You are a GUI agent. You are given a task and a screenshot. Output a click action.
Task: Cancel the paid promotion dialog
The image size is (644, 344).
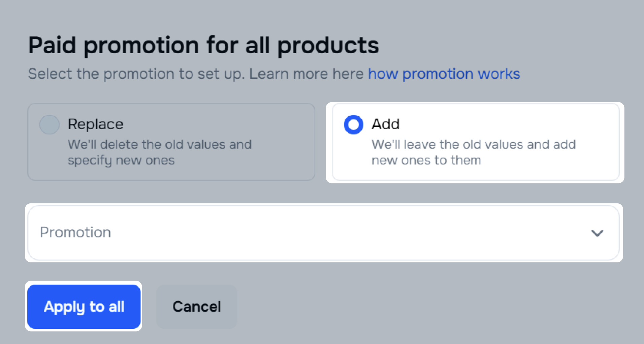tap(197, 307)
